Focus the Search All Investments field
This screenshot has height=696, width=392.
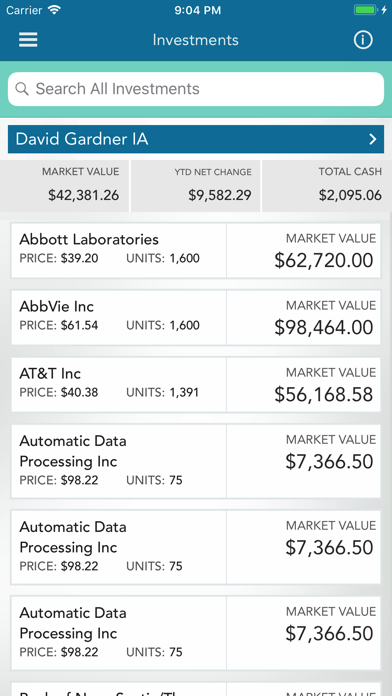[196, 89]
